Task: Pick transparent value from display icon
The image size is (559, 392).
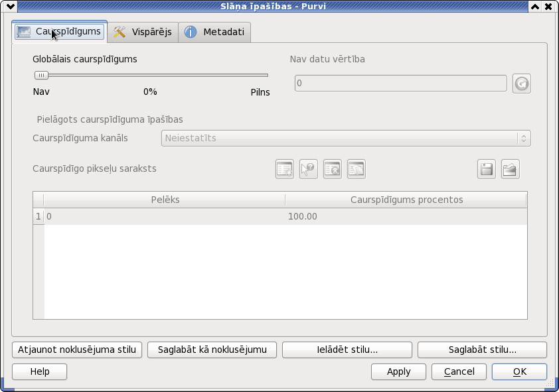Action: [x=308, y=169]
